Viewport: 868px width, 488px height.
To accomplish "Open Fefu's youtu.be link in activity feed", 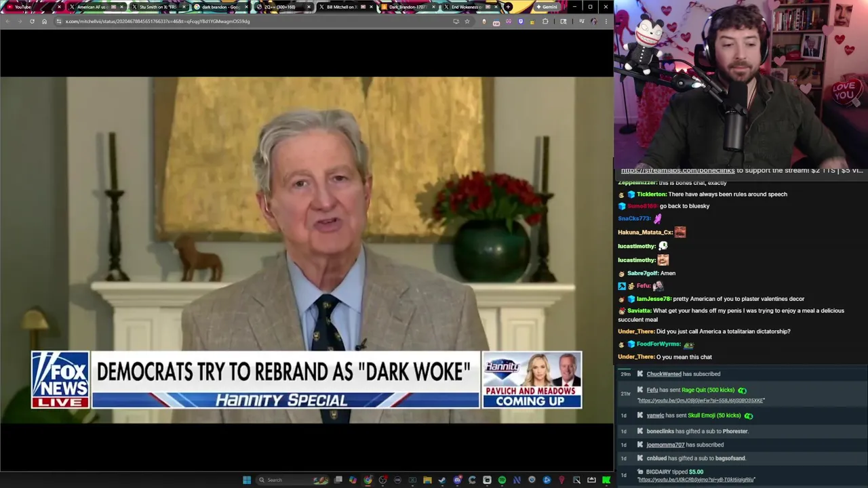I will (x=701, y=401).
